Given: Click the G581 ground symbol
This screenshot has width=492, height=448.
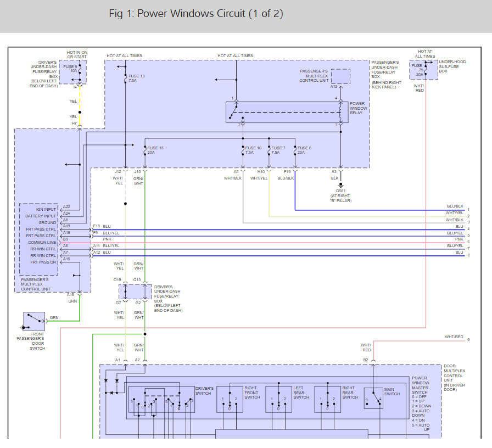Looking at the screenshot, I should [x=341, y=185].
